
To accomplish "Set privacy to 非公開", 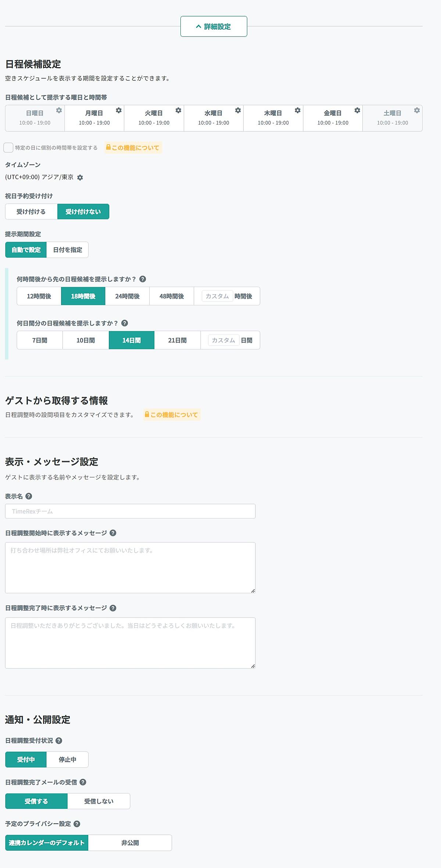I will [x=130, y=843].
